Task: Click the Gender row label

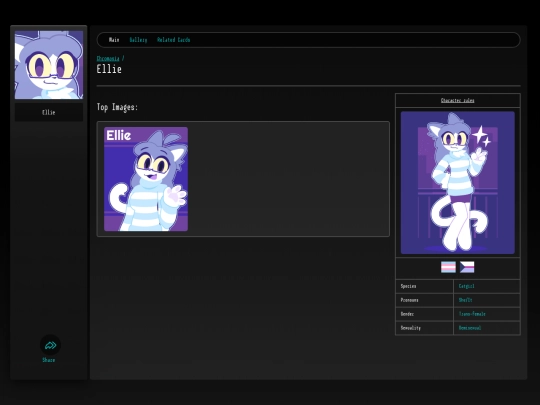Action: coord(407,314)
